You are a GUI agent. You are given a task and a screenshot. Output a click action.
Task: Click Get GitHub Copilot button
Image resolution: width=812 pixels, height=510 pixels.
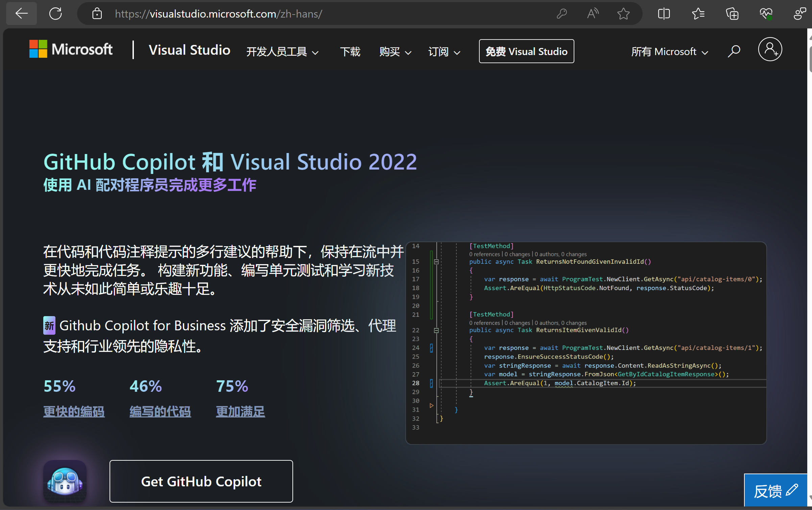coord(201,481)
